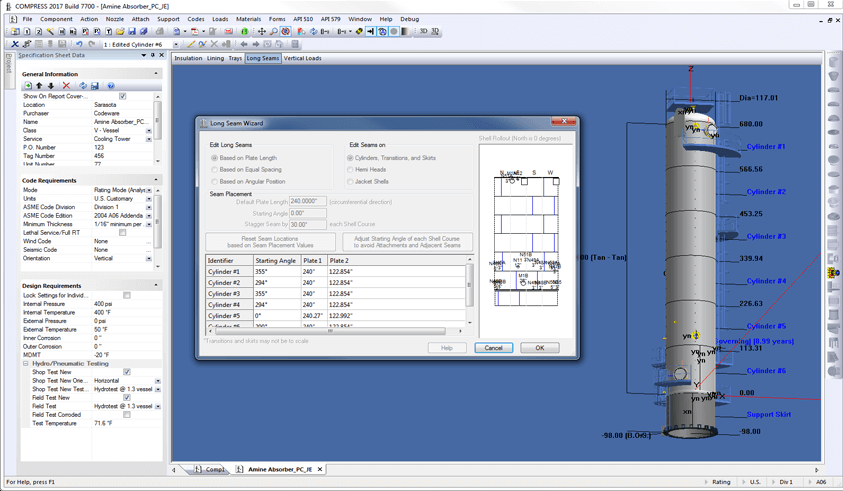Click the seam table's horizontal scrollbar
Image resolution: width=843 pixels, height=491 pixels.
pyautogui.click(x=330, y=331)
